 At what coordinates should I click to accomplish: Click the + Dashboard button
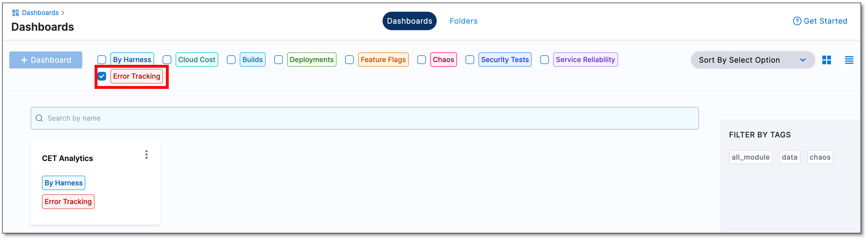[x=46, y=60]
